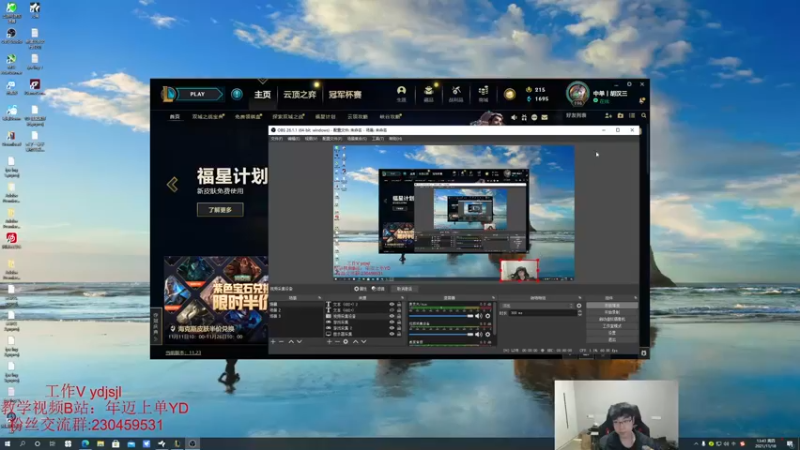Click the add friend icon in friends list
The width and height of the screenshot is (800, 450).
pos(608,116)
